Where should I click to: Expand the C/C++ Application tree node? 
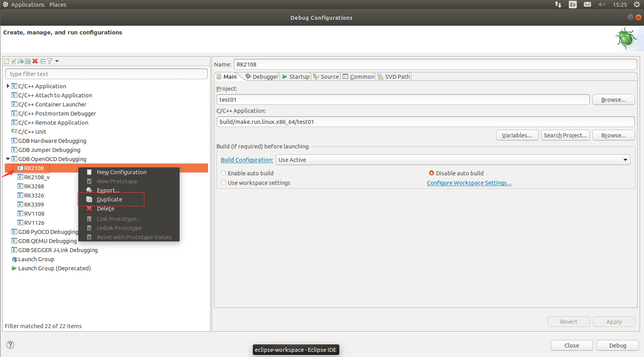[8, 86]
